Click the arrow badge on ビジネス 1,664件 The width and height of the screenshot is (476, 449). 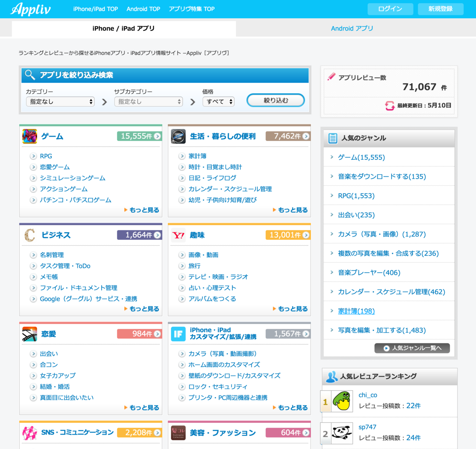pyautogui.click(x=157, y=235)
